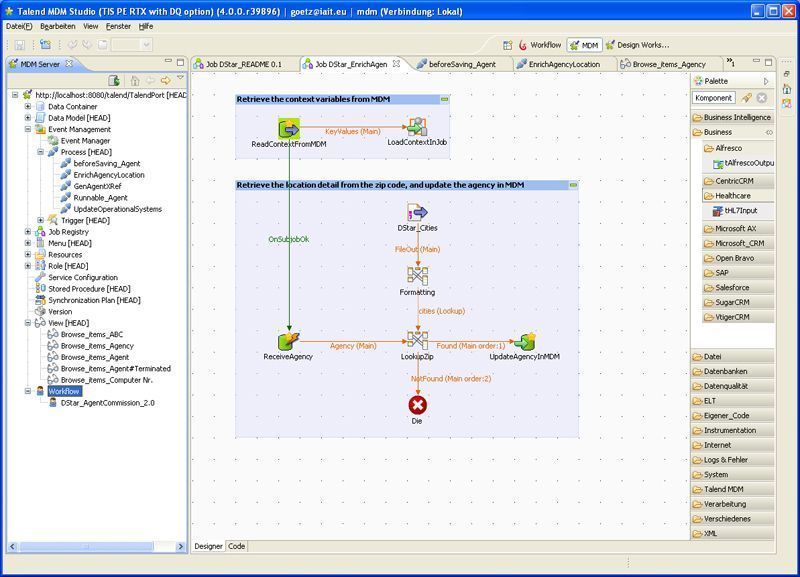Select the Die component icon
The width and height of the screenshot is (800, 577).
417,405
